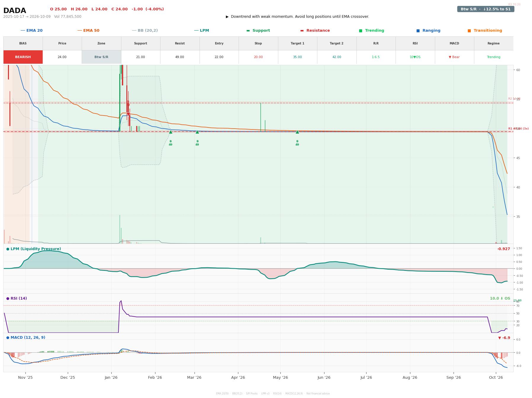The image size is (532, 398).
Task: Click the Price value 24.00
Action: (x=62, y=57)
